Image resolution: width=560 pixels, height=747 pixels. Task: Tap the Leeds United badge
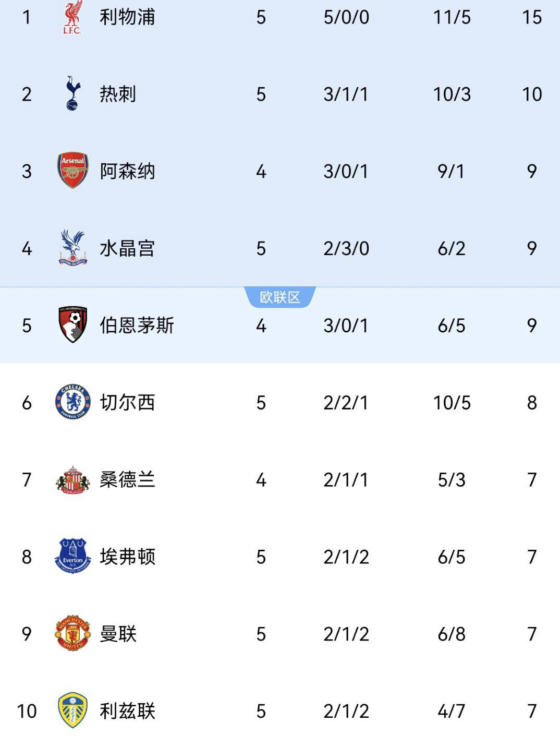pyautogui.click(x=72, y=710)
